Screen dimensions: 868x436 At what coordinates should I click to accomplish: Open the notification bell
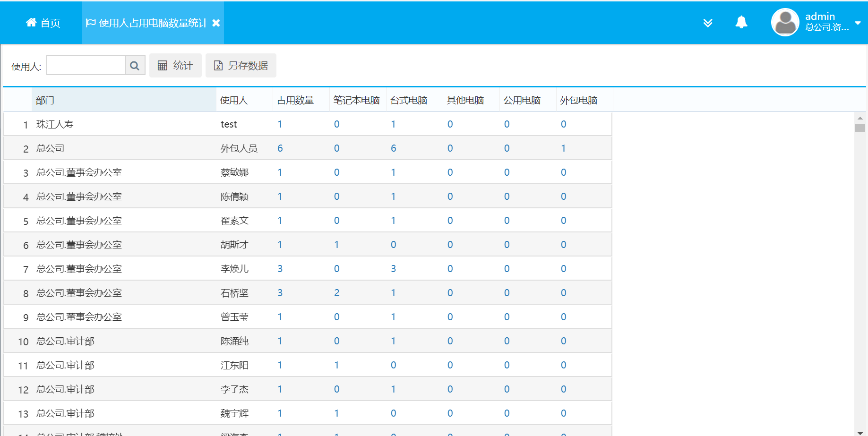coord(741,23)
